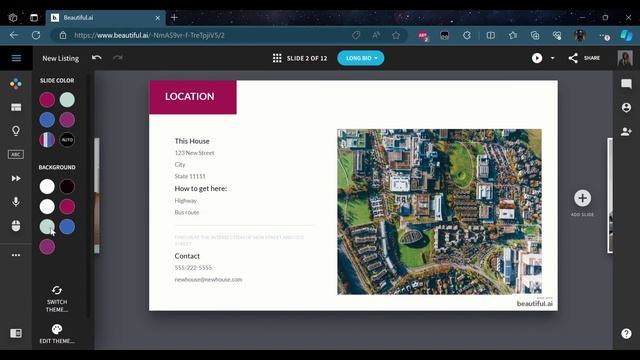Screen dimensions: 640x360
Task: Open the browser Favorites list icon
Action: [513, 36]
